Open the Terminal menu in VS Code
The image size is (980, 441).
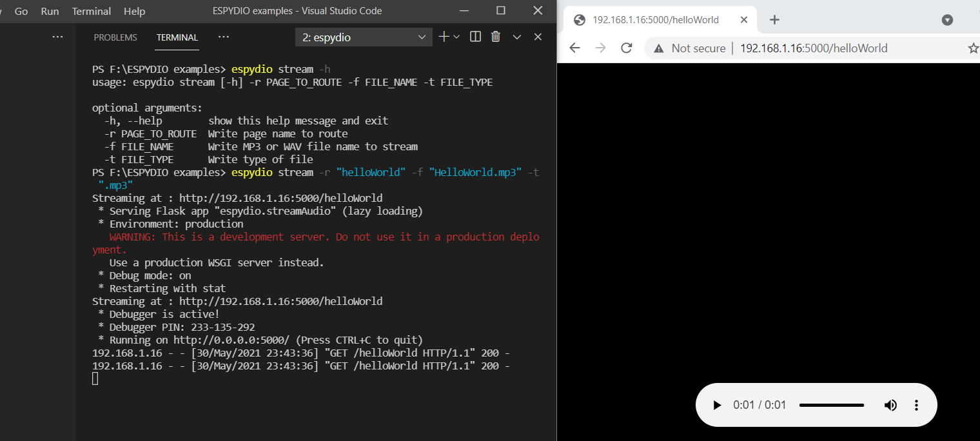pos(92,11)
